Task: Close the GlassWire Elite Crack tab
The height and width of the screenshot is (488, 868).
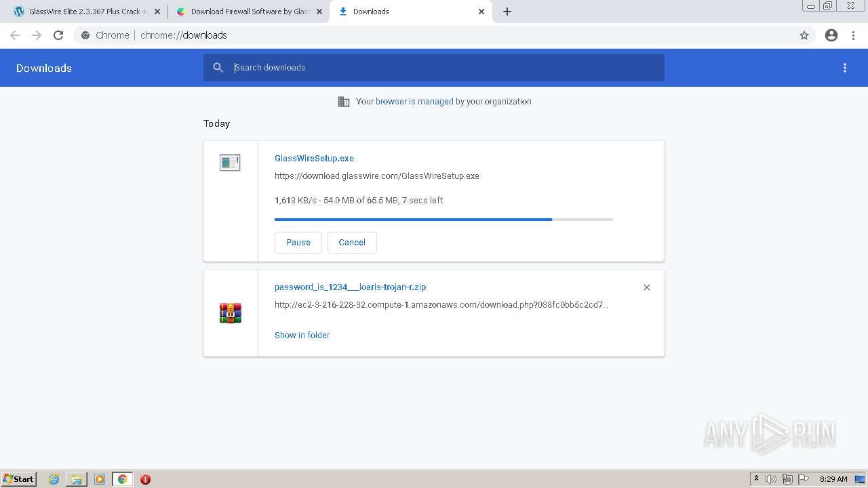Action: coord(157,12)
